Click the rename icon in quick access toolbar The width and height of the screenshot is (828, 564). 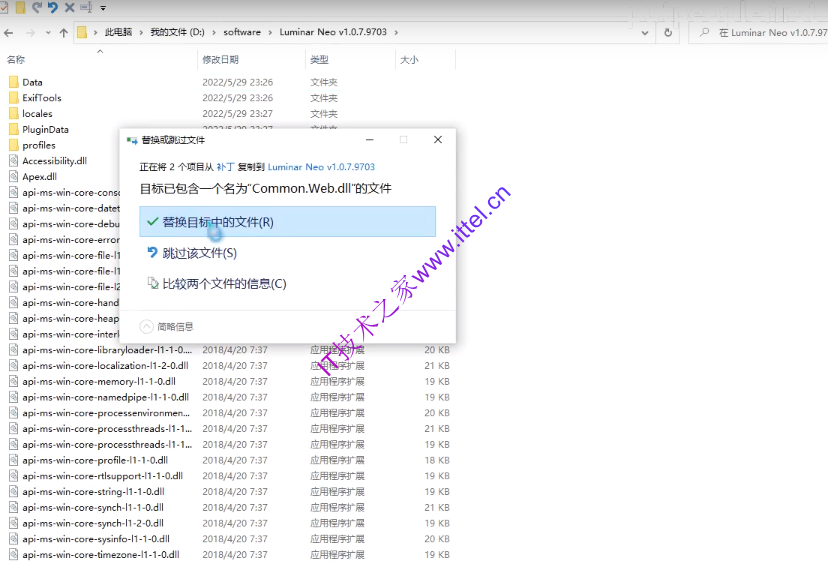(86, 7)
